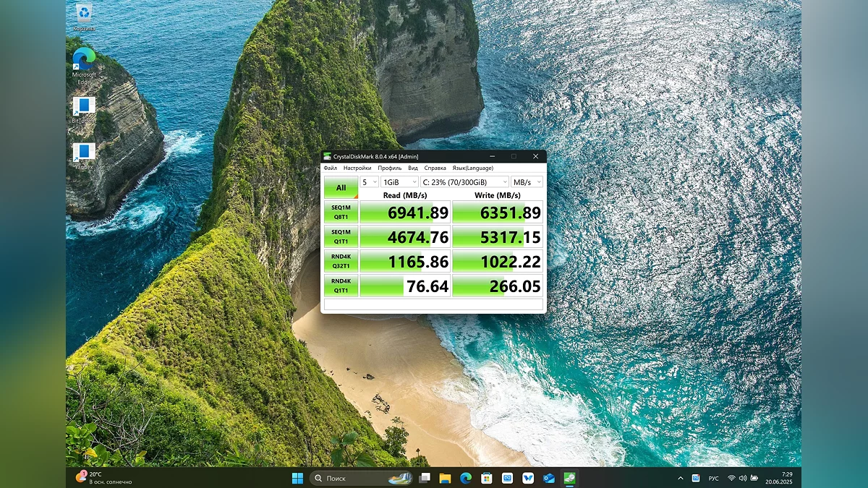Open the Настройки menu

click(357, 168)
